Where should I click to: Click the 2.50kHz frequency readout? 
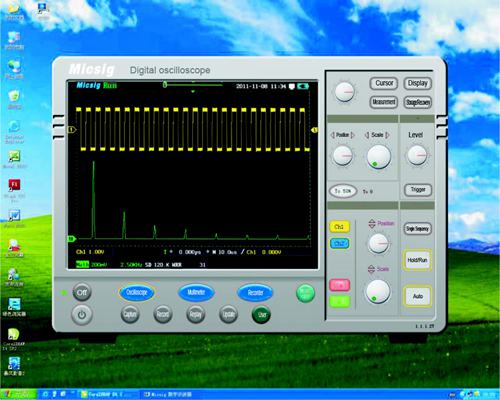[131, 265]
